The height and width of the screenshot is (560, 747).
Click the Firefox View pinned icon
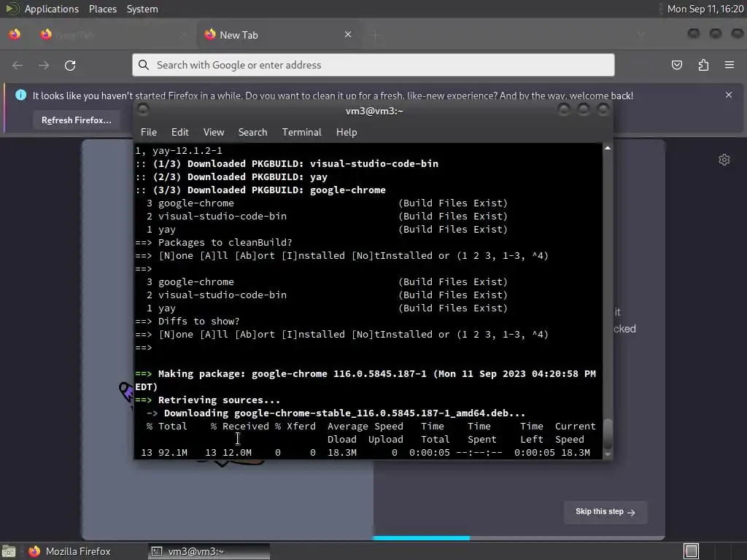pos(15,34)
